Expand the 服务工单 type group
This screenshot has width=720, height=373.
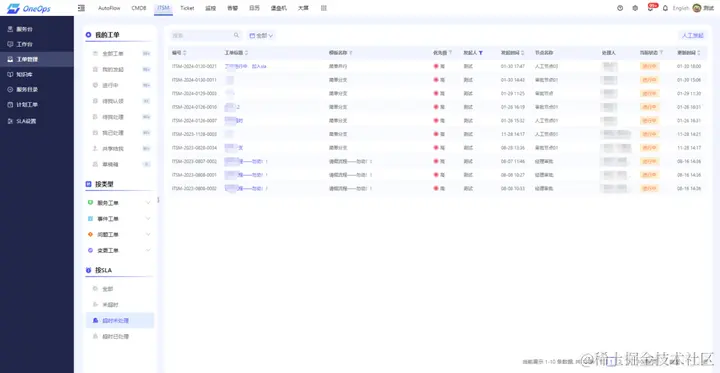148,203
